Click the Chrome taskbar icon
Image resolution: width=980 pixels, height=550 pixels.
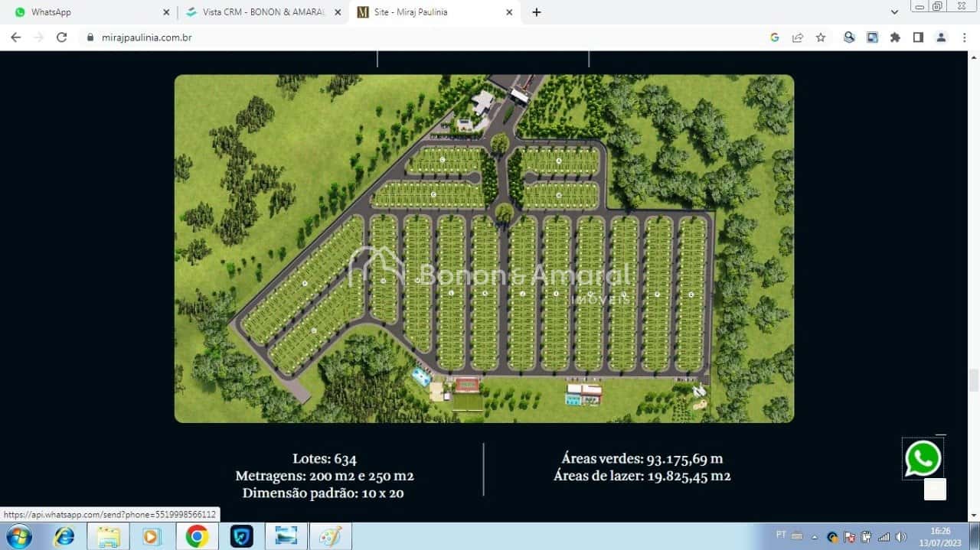[x=197, y=536]
